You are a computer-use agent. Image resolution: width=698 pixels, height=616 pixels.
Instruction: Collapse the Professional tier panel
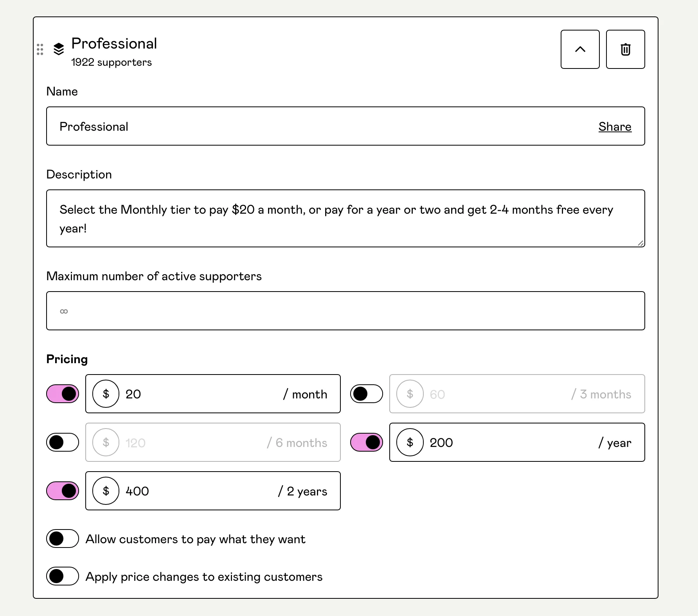580,49
